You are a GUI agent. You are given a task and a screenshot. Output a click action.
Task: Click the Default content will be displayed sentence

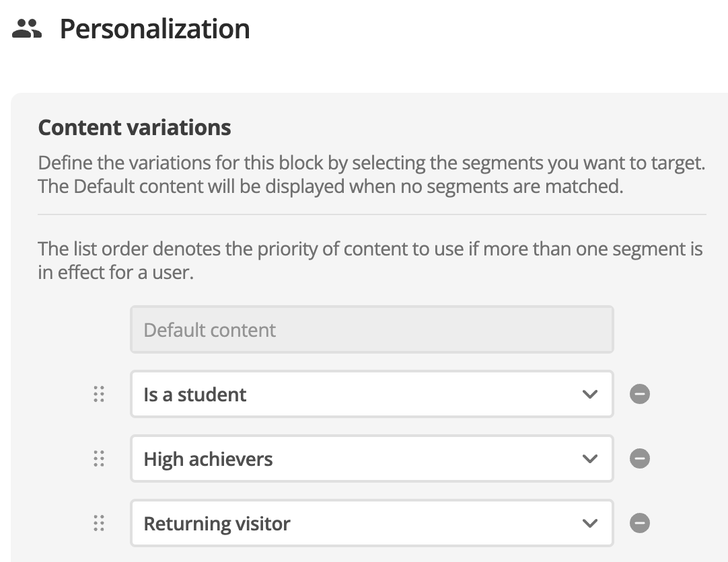(x=330, y=186)
